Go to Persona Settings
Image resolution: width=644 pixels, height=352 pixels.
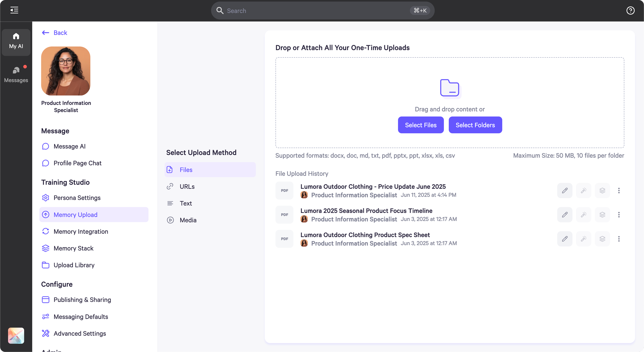pyautogui.click(x=77, y=198)
